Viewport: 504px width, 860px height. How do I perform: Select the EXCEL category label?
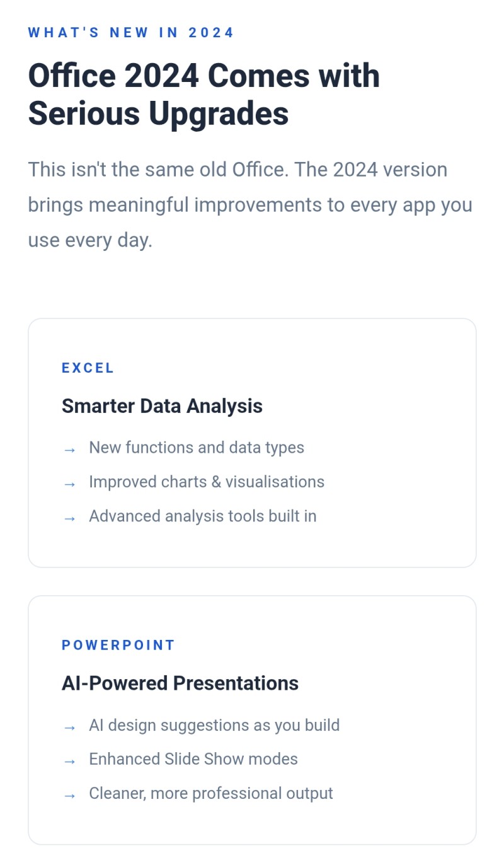[88, 368]
